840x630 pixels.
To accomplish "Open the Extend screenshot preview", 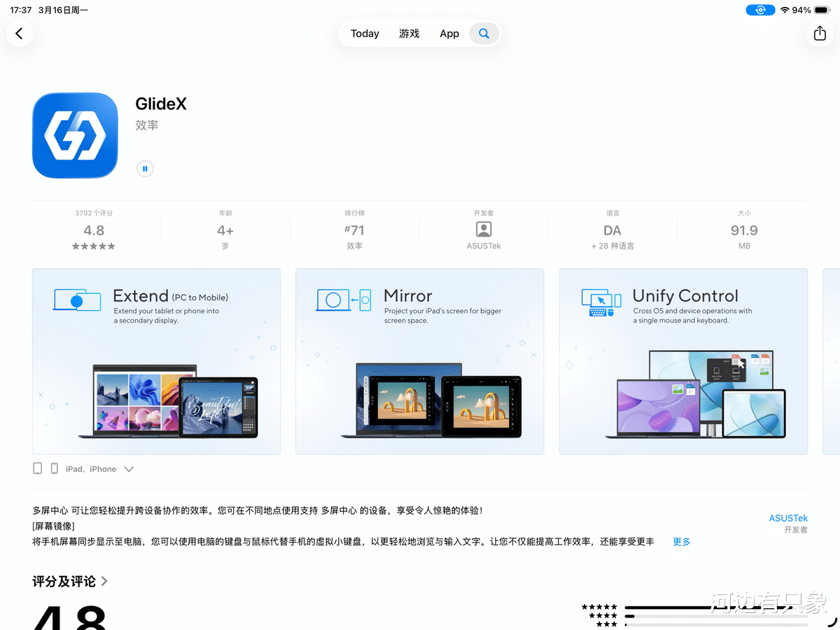I will (156, 361).
